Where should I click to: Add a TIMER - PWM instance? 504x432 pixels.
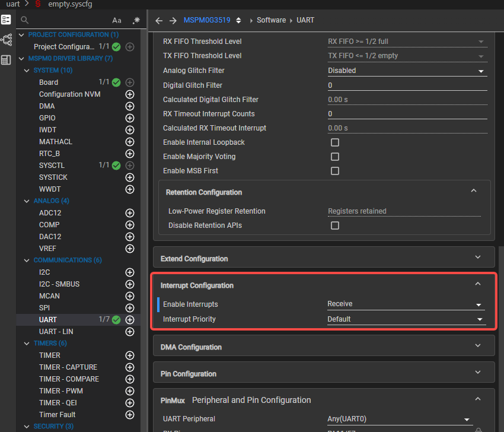pos(129,391)
